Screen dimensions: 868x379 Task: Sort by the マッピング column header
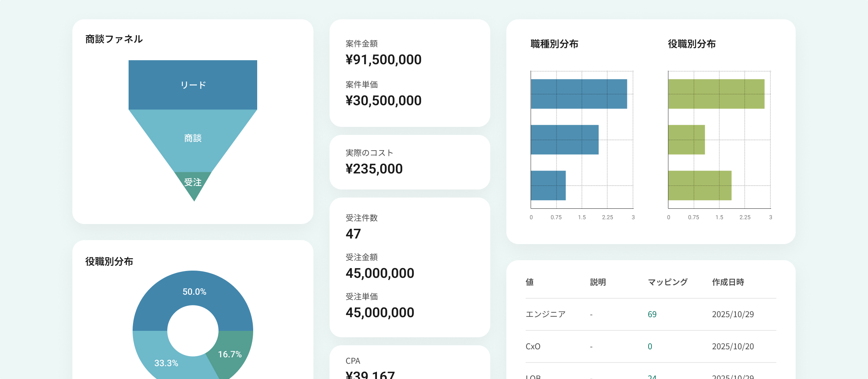(667, 282)
